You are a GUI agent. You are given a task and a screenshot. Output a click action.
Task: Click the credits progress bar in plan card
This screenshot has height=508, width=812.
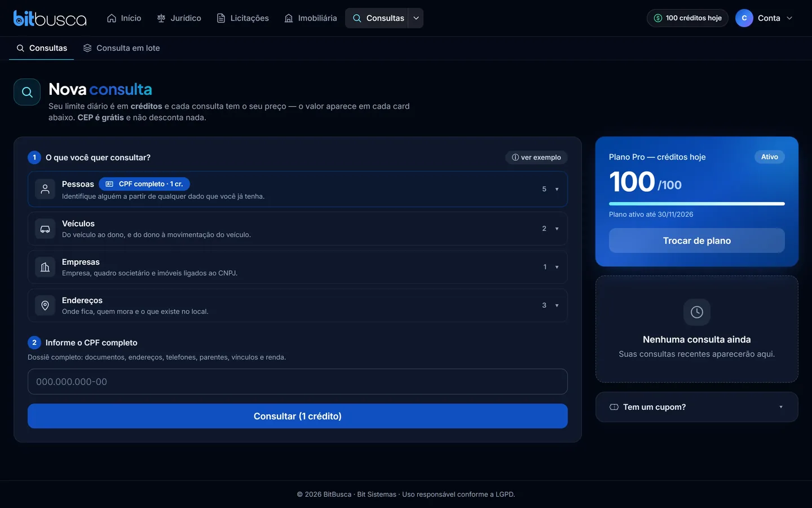point(697,204)
